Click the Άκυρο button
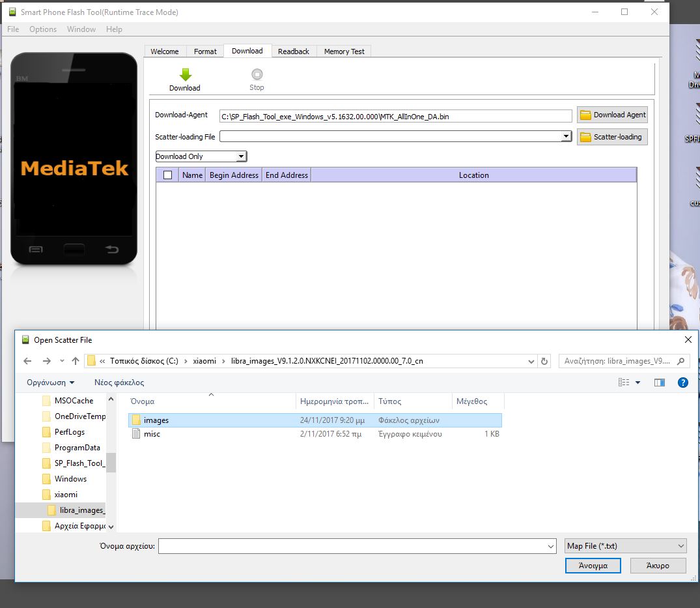The width and height of the screenshot is (700, 608). (658, 566)
